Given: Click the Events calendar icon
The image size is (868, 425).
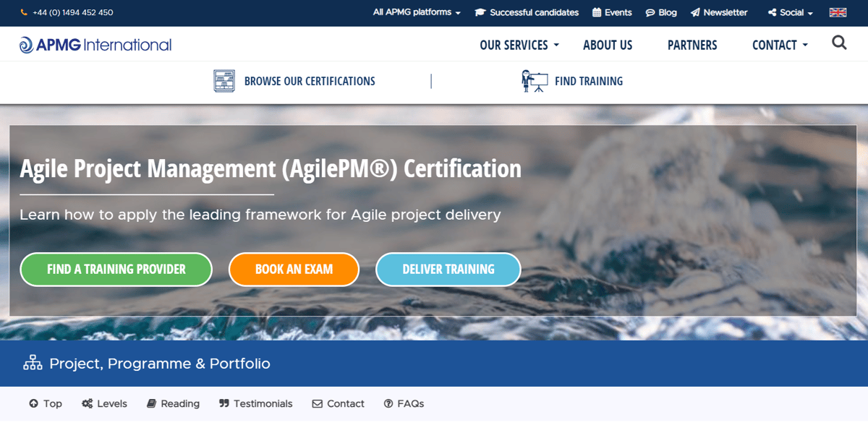Looking at the screenshot, I should tap(597, 12).
